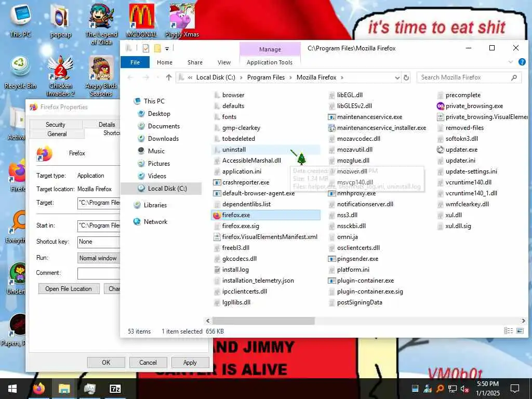This screenshot has height=399, width=532.
Task: Open the popcap desktop folder
Action: point(60,20)
